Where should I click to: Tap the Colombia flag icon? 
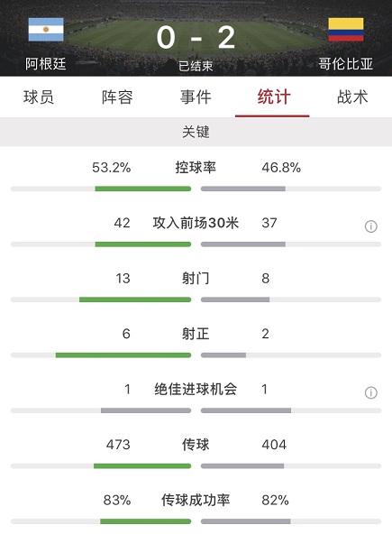pyautogui.click(x=346, y=30)
